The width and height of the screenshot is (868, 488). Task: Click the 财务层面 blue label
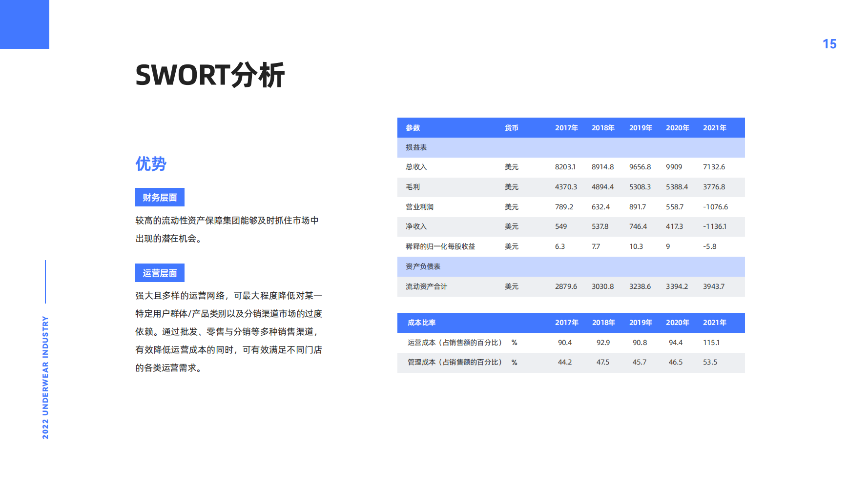click(x=160, y=197)
